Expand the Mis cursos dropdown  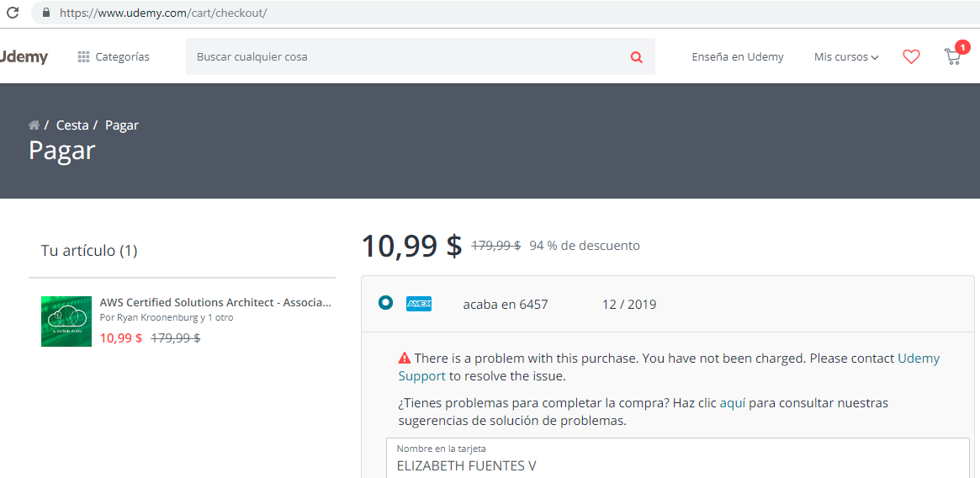coord(845,57)
